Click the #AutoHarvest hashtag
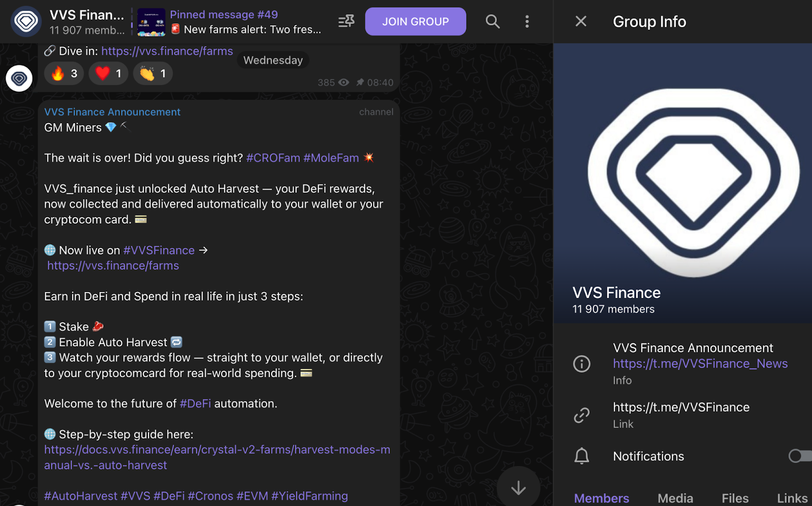This screenshot has width=812, height=506. click(x=81, y=496)
